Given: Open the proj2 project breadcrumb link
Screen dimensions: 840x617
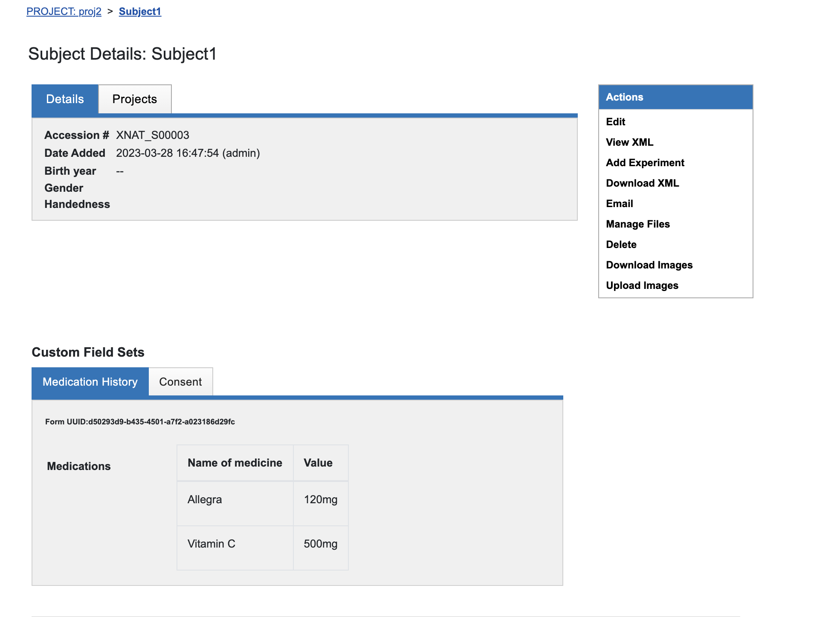Looking at the screenshot, I should [64, 12].
